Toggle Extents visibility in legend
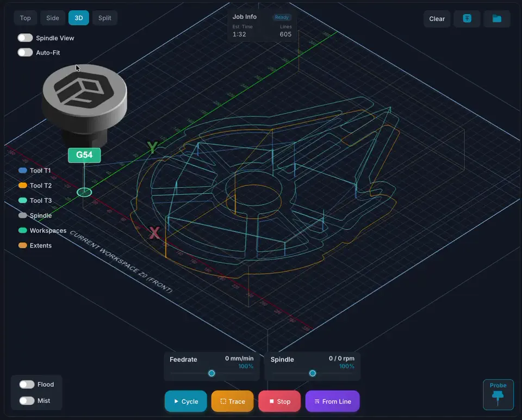 [35, 245]
